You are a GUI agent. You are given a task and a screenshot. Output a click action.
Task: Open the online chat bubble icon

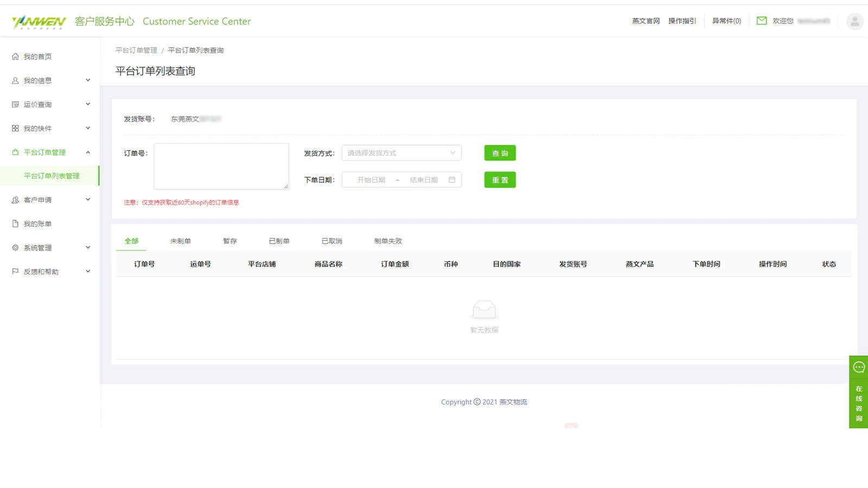859,368
